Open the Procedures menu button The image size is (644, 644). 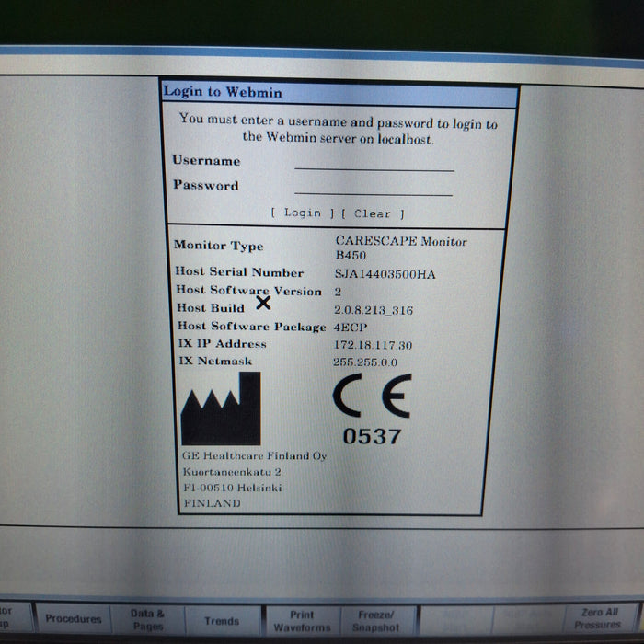click(x=74, y=618)
